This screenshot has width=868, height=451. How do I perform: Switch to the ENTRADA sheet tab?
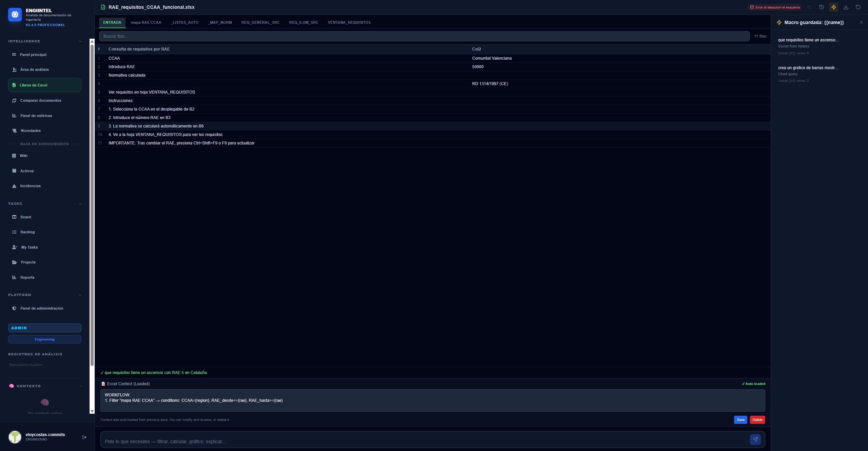pyautogui.click(x=112, y=22)
